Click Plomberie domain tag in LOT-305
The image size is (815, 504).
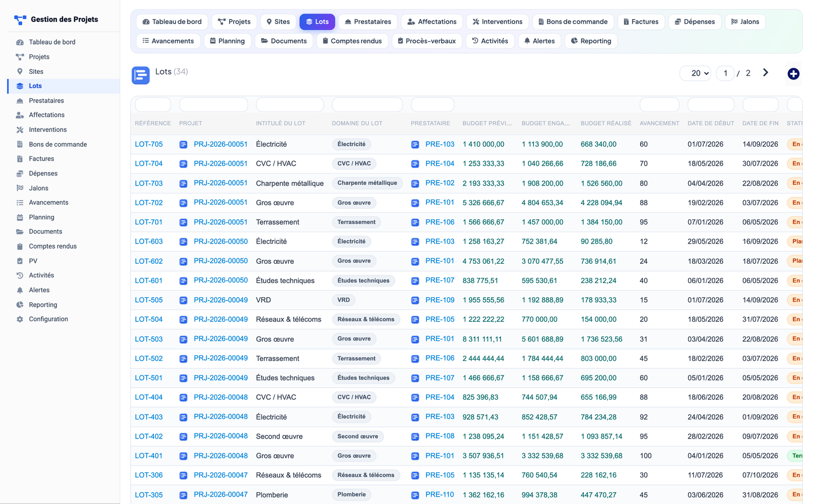click(x=351, y=495)
